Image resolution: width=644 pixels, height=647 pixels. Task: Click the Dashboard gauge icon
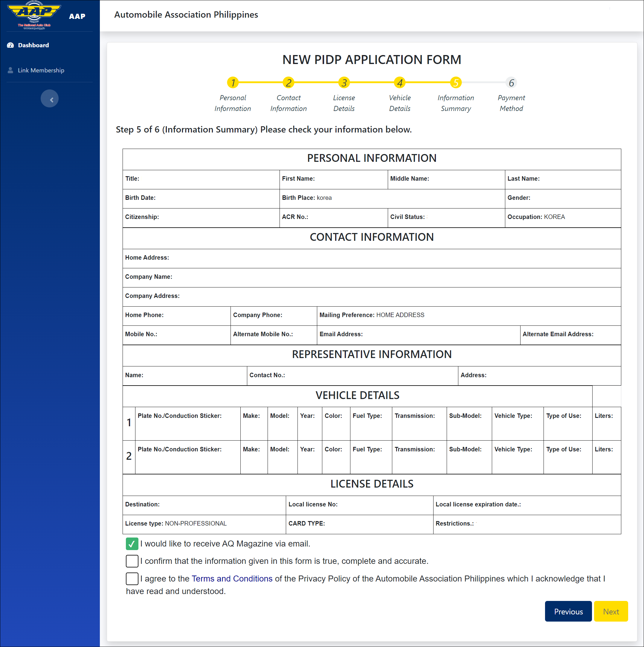pos(10,45)
